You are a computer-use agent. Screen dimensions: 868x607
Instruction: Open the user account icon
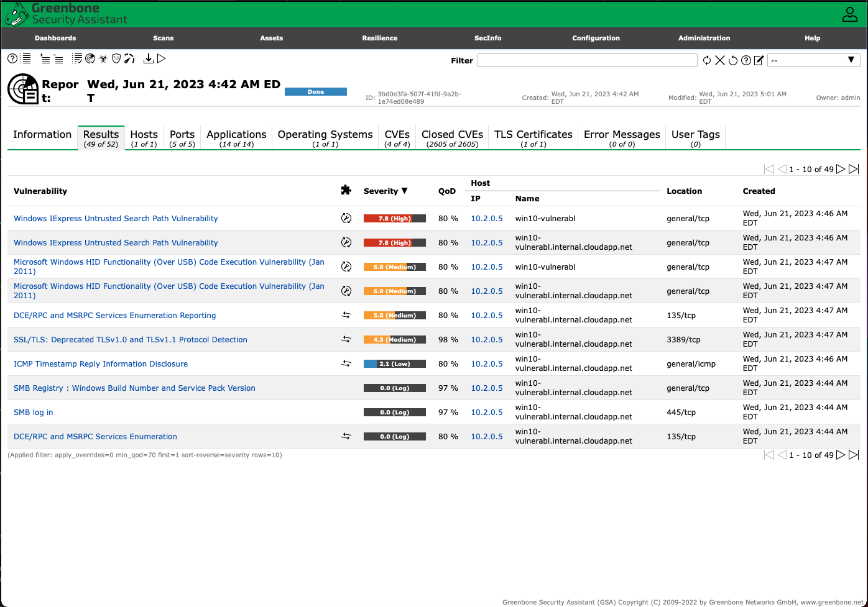pos(849,14)
